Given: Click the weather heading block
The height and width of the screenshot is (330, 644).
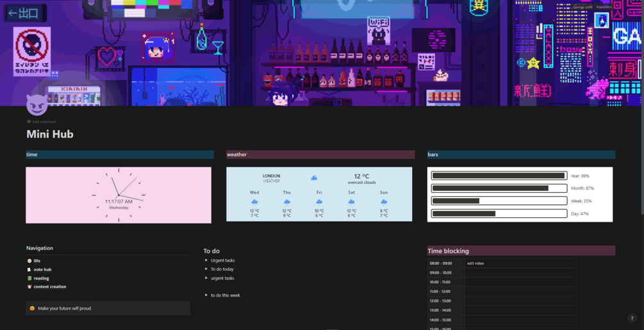Looking at the screenshot, I should point(320,154).
